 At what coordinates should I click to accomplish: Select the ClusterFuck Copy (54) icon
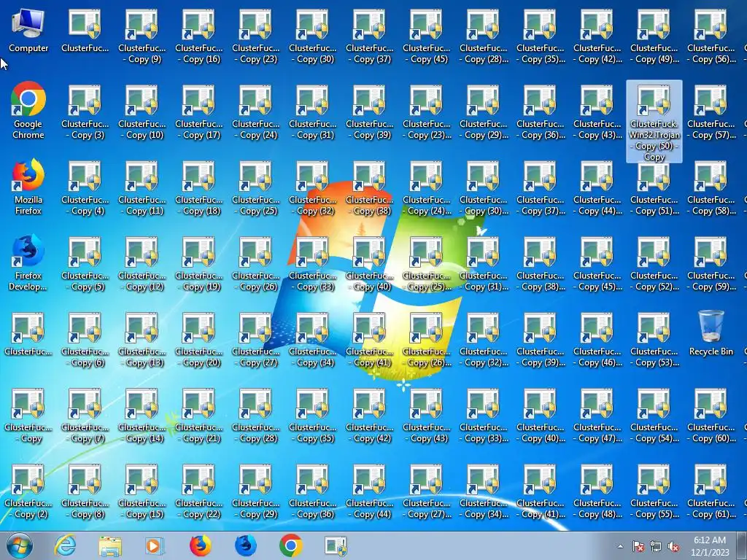pyautogui.click(x=654, y=414)
